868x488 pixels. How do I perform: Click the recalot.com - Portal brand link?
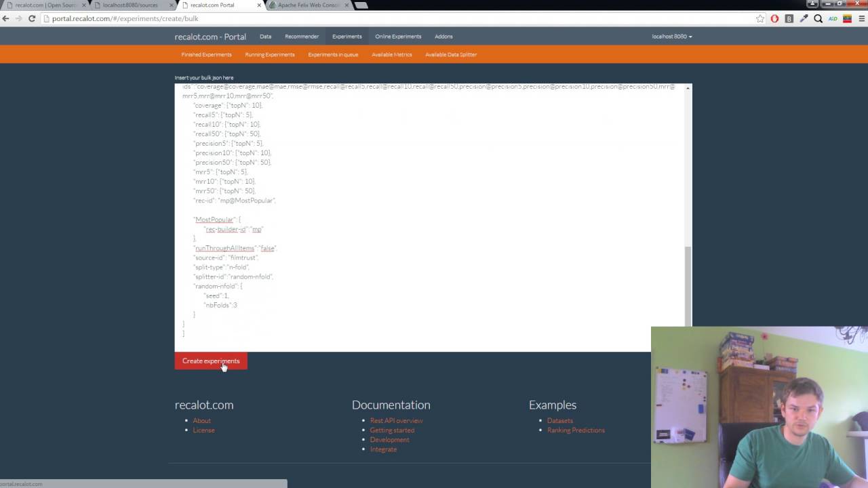tap(210, 37)
